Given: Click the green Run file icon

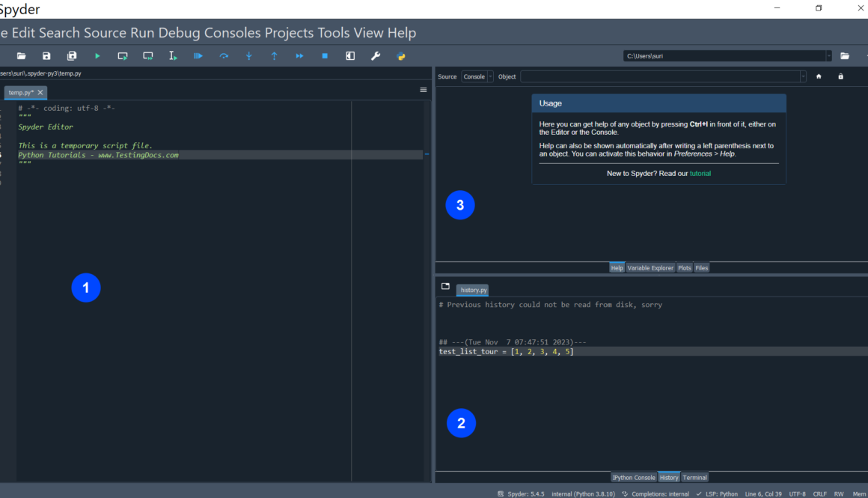Looking at the screenshot, I should (x=97, y=56).
